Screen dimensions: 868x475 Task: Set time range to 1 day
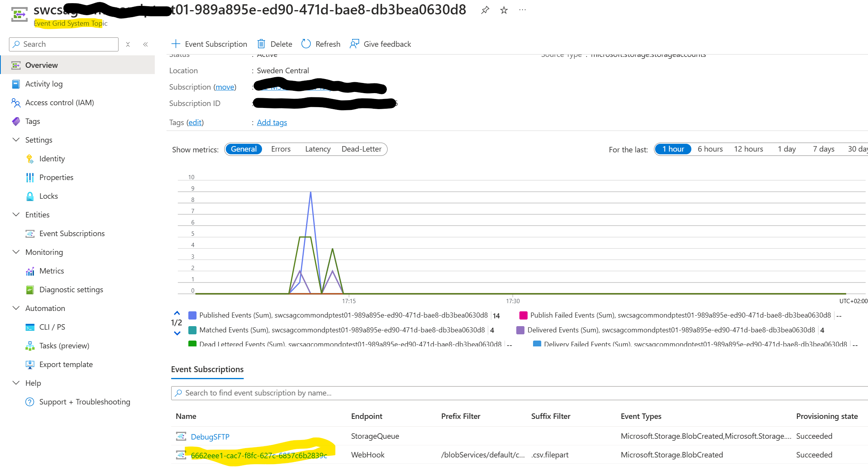click(787, 149)
